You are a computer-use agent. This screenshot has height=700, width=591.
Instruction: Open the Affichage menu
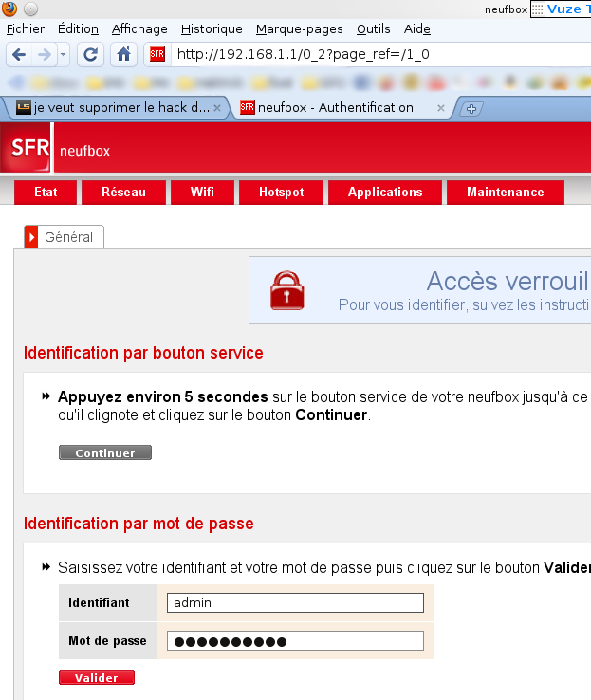click(139, 29)
